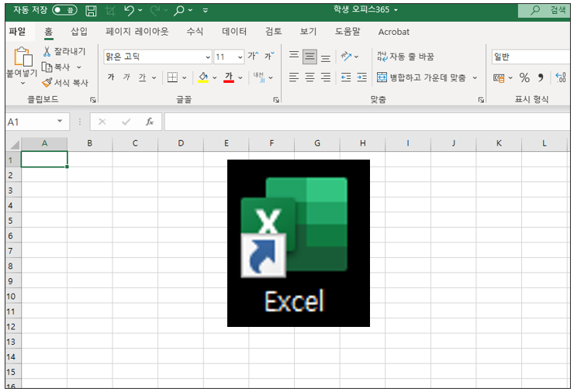
Task: Click increase indent icon
Action: pyautogui.click(x=361, y=77)
